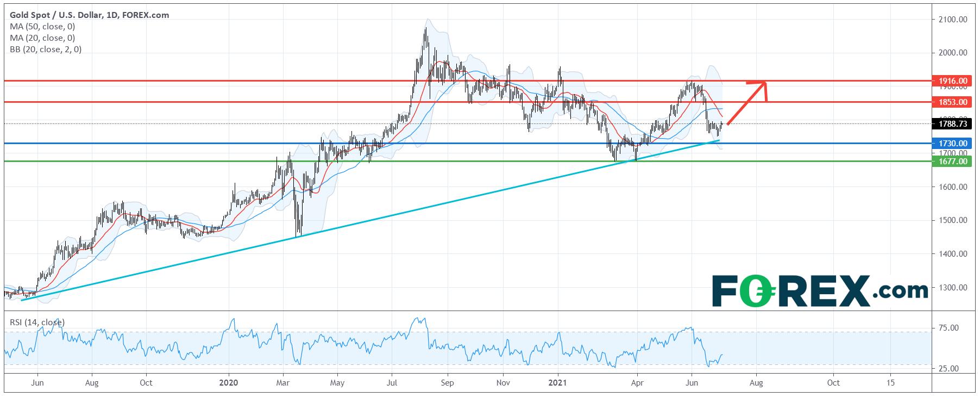Click the RSI 75.00 axis value
Image resolution: width=980 pixels, height=397 pixels.
pos(949,328)
